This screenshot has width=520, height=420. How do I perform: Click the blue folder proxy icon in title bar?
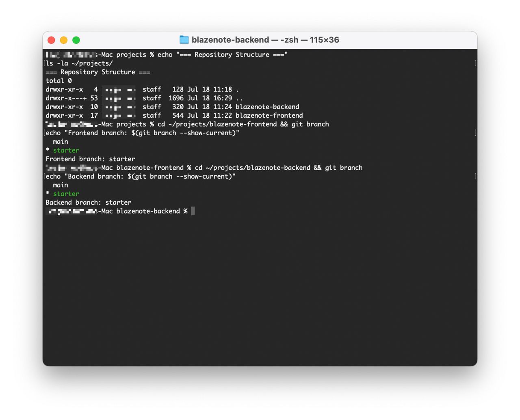183,39
